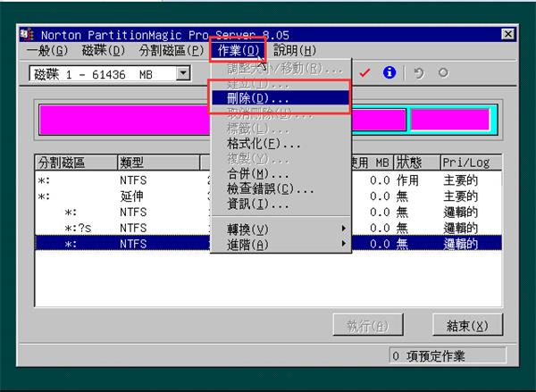Open the 磁碟(D) menu
The image size is (536, 392).
[104, 51]
